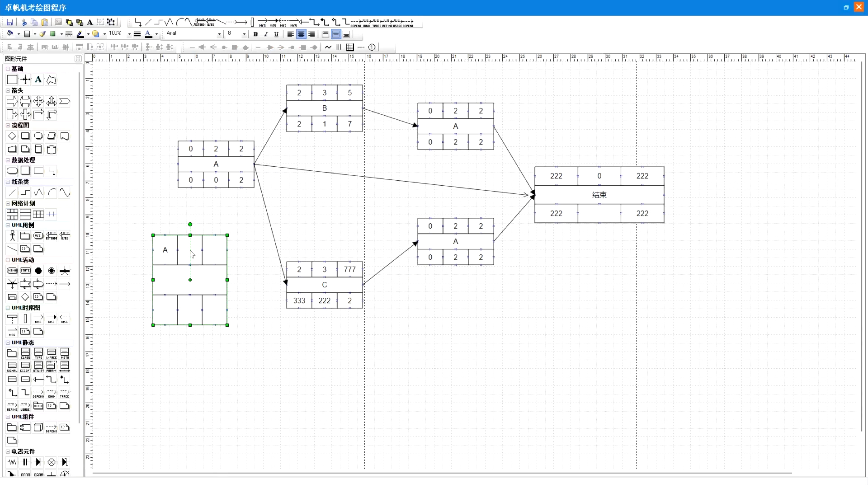
Task: Pick the diamond decision shape in 流程图
Action: tap(12, 136)
